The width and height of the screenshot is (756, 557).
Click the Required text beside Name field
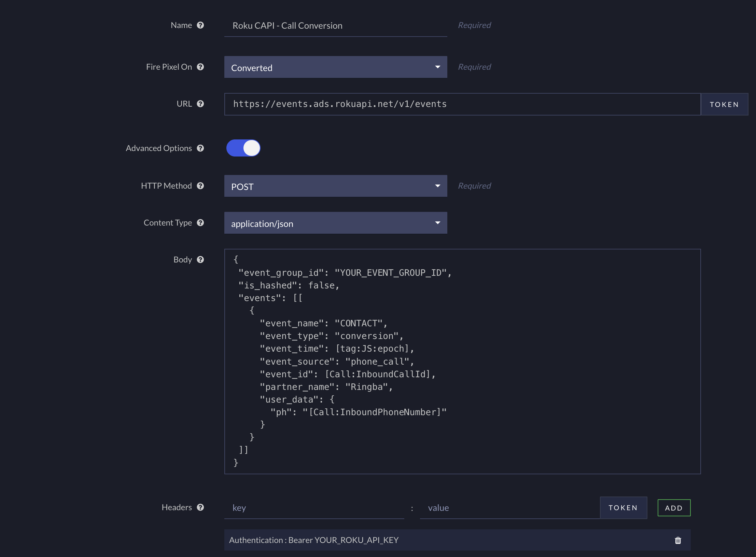point(474,25)
